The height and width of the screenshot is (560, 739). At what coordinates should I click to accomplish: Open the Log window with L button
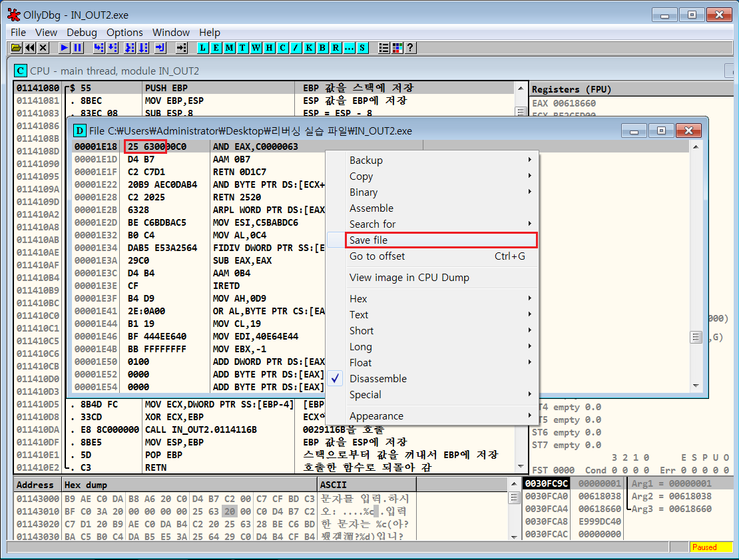coord(202,47)
